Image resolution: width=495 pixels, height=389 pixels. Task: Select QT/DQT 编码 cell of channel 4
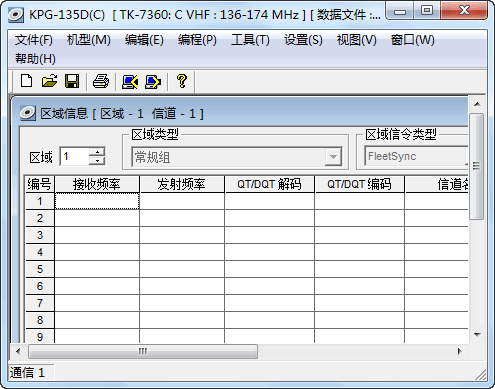click(359, 252)
